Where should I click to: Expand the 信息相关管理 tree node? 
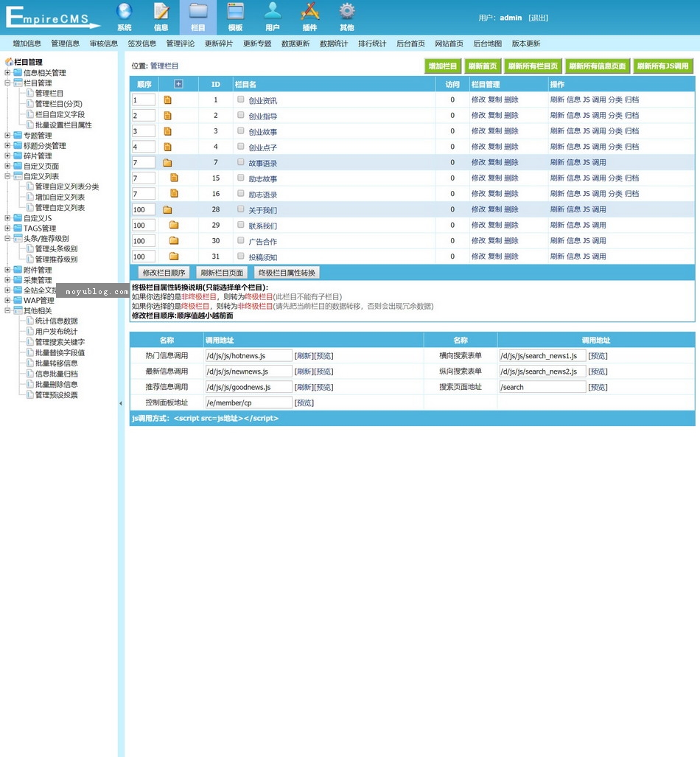(x=7, y=73)
